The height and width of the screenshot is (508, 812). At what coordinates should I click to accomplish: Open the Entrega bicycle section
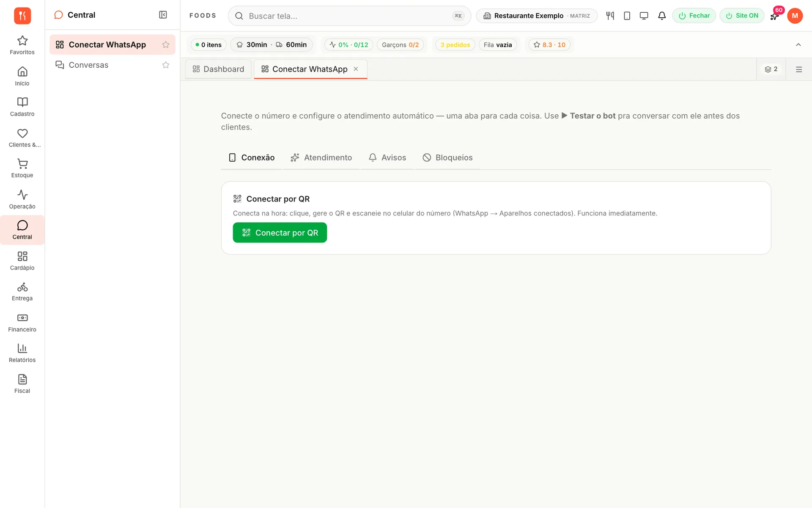pos(22,291)
